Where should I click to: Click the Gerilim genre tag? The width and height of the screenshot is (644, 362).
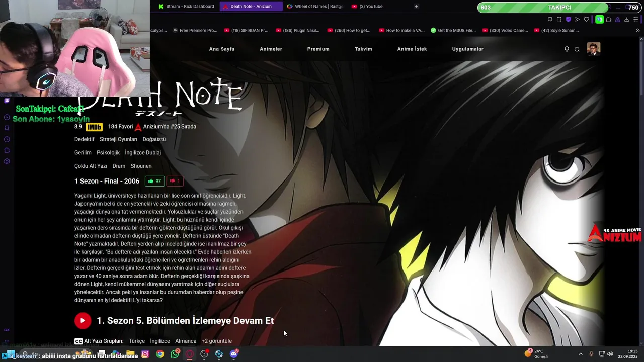[x=83, y=152]
